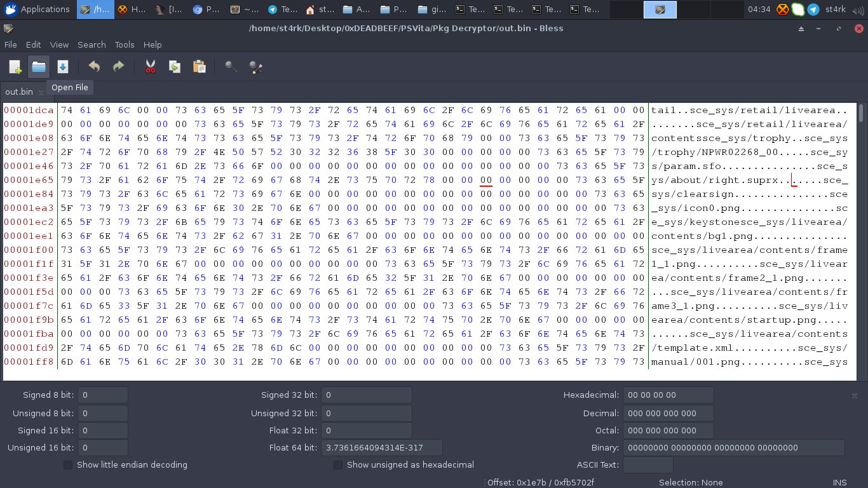
Task: Click ASCII text '/trophy/NPWR02268_00.....sce_sy'
Action: coord(749,152)
